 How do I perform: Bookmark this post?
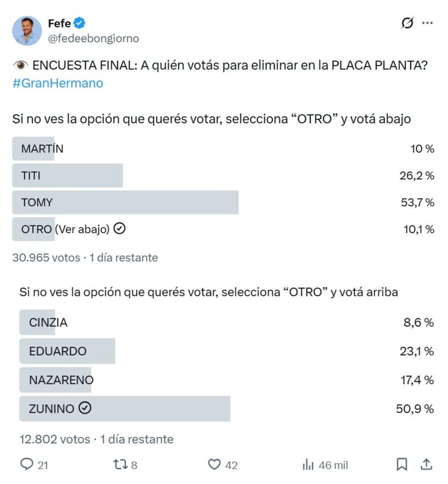point(401,465)
